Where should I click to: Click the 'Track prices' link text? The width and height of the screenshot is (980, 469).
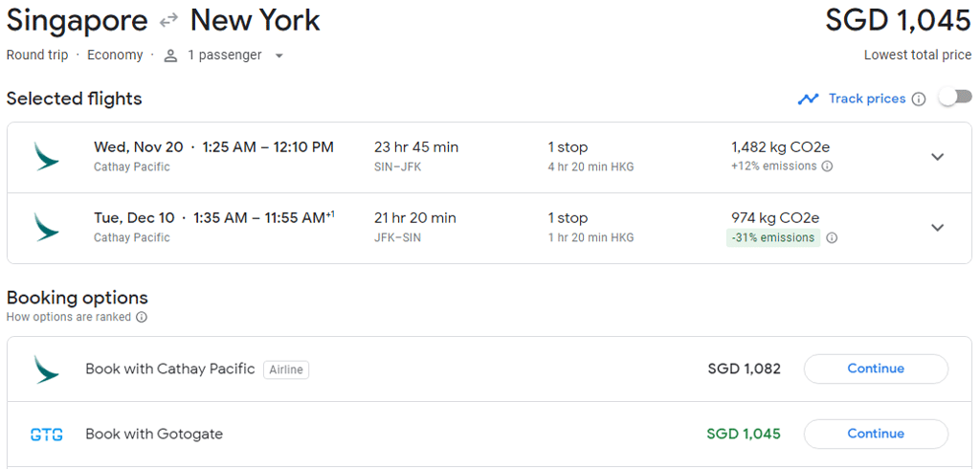coord(866,99)
